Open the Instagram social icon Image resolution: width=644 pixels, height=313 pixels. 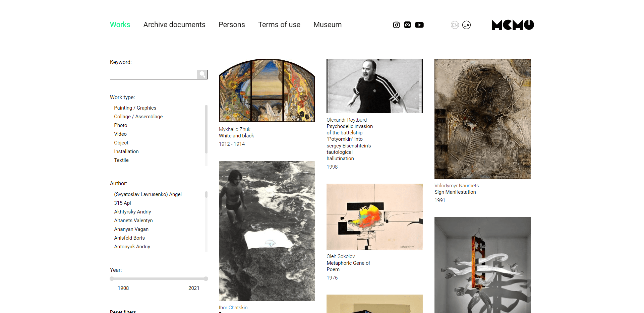(x=396, y=25)
